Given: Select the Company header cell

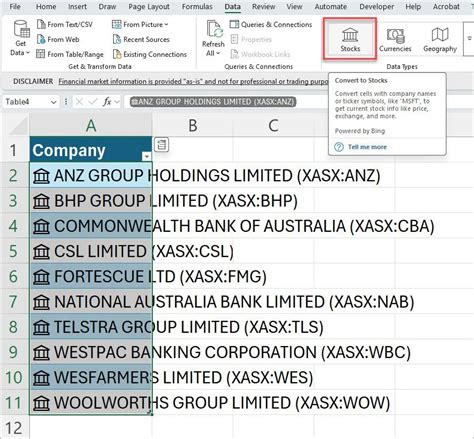Looking at the screenshot, I should 91,149.
